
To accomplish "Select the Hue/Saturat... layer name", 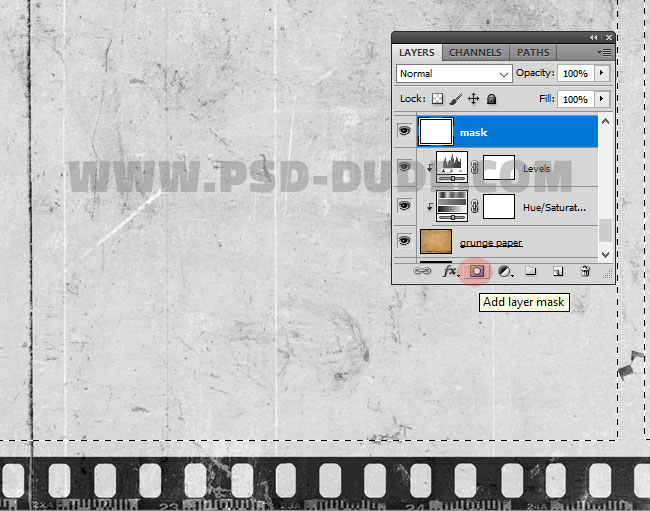I will coord(554,207).
